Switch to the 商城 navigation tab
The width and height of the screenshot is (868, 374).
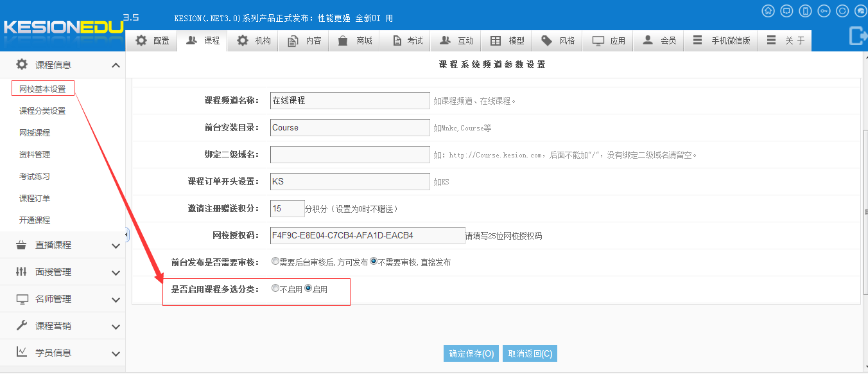(x=355, y=40)
